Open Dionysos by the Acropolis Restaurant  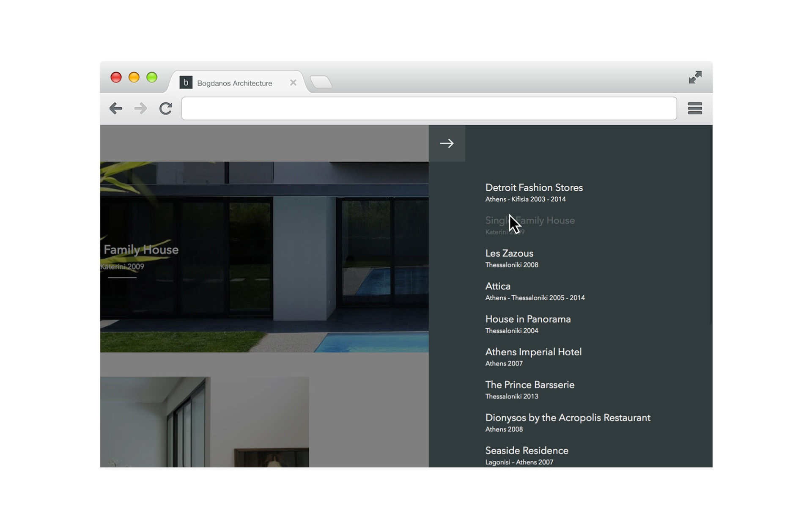(568, 418)
